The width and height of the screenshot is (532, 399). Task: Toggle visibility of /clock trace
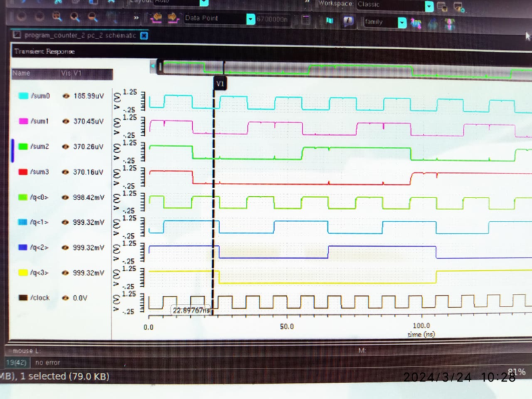click(x=65, y=298)
